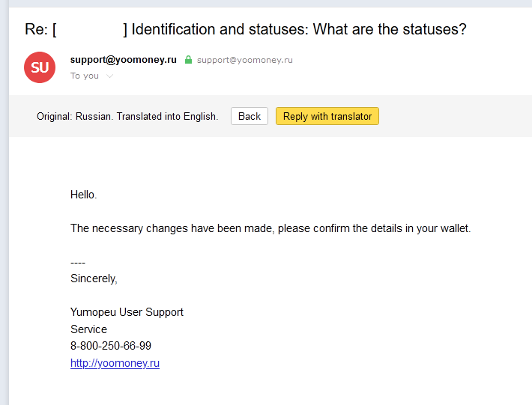Image resolution: width=532 pixels, height=405 pixels.
Task: Open the http://yoomoney.ru link
Action: coord(115,363)
